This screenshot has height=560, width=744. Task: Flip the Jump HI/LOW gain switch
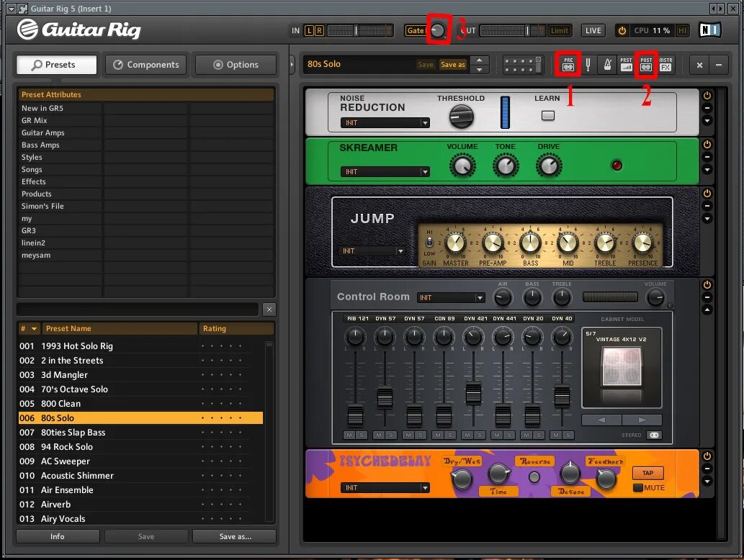(429, 243)
